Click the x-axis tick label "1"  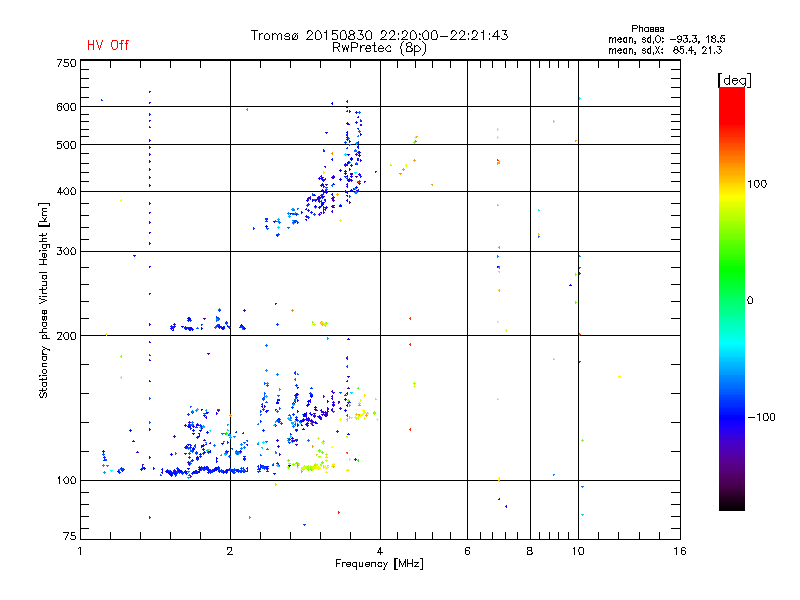80,551
